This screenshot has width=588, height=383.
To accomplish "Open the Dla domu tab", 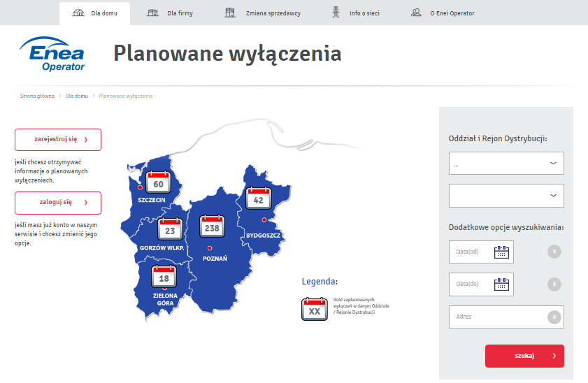I will coord(94,13).
